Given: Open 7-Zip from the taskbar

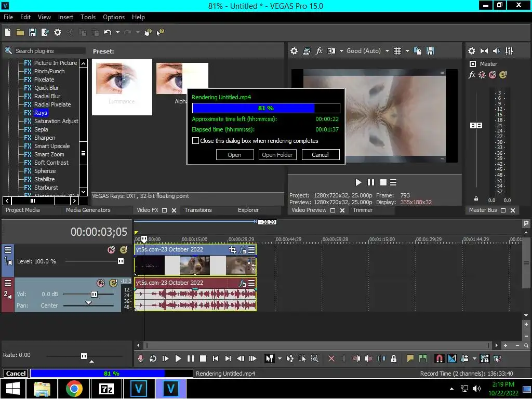Looking at the screenshot, I should [x=106, y=389].
